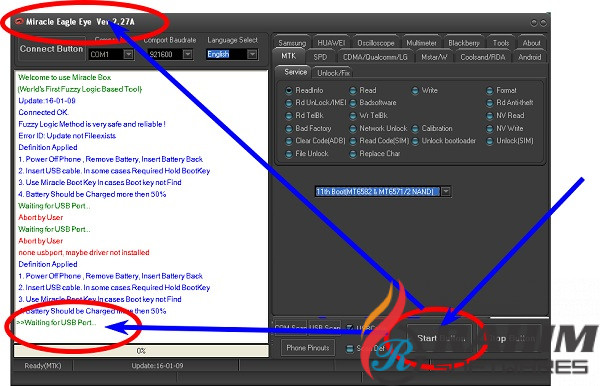The width and height of the screenshot is (600, 386).
Task: Toggle the Scan Def option
Action: (x=350, y=349)
